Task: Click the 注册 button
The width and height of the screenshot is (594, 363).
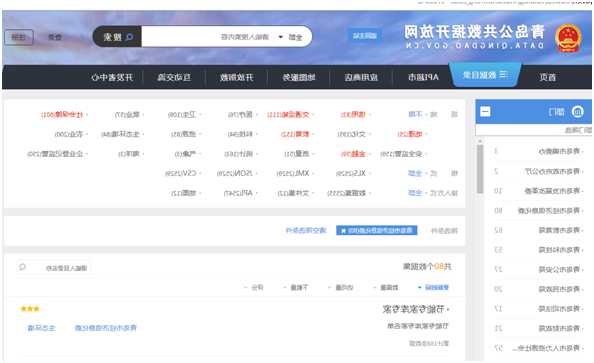Action: (19, 37)
